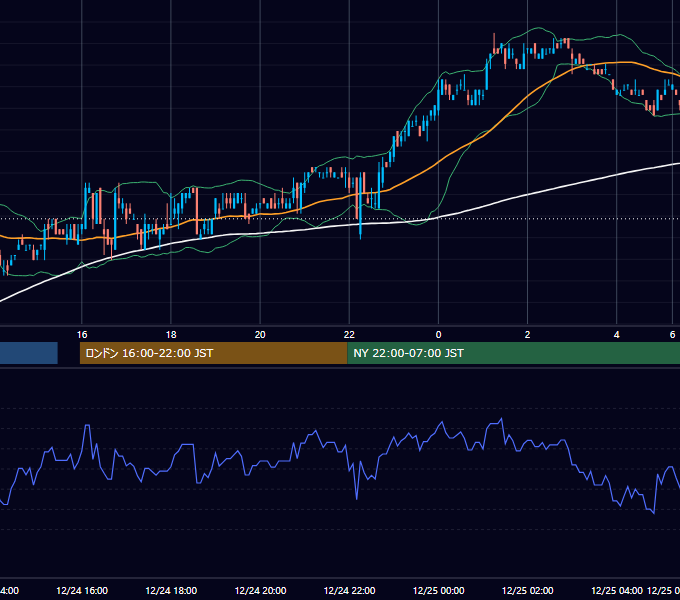Click the '12/24 16:00' date label

82,590
